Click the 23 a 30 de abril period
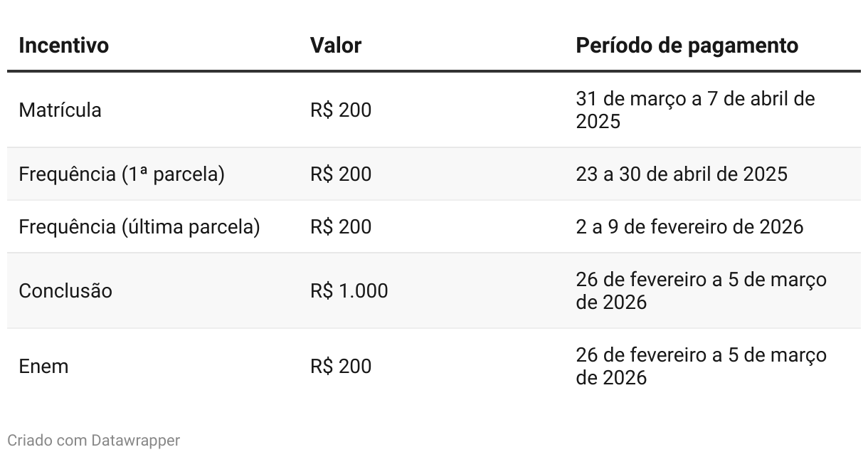Screen dimensions: 868x457 (682, 174)
